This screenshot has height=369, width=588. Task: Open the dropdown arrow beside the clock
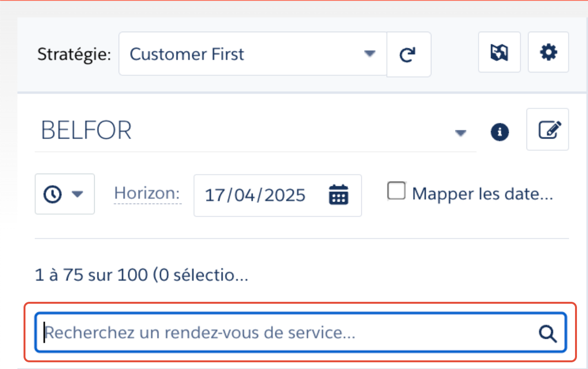click(77, 194)
